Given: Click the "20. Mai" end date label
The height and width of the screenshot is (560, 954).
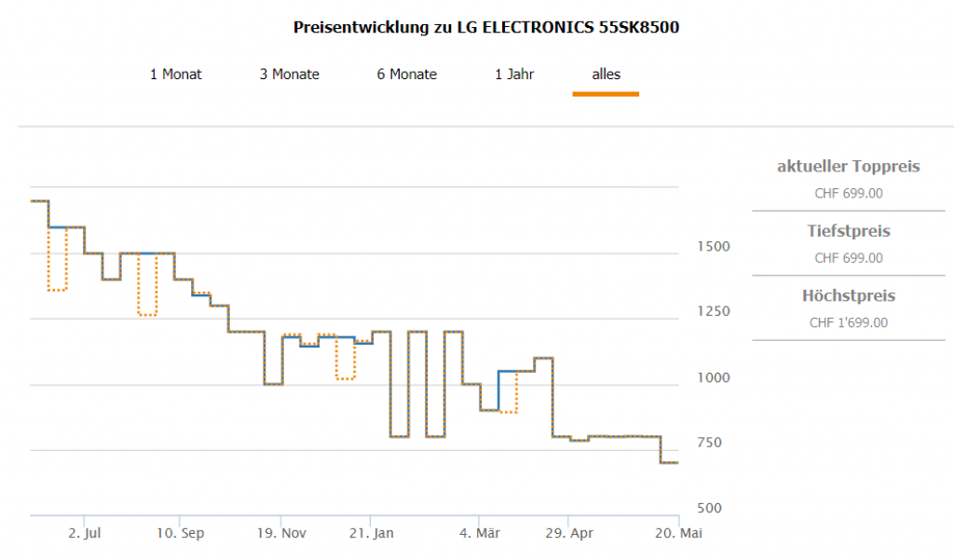Looking at the screenshot, I should (x=680, y=534).
